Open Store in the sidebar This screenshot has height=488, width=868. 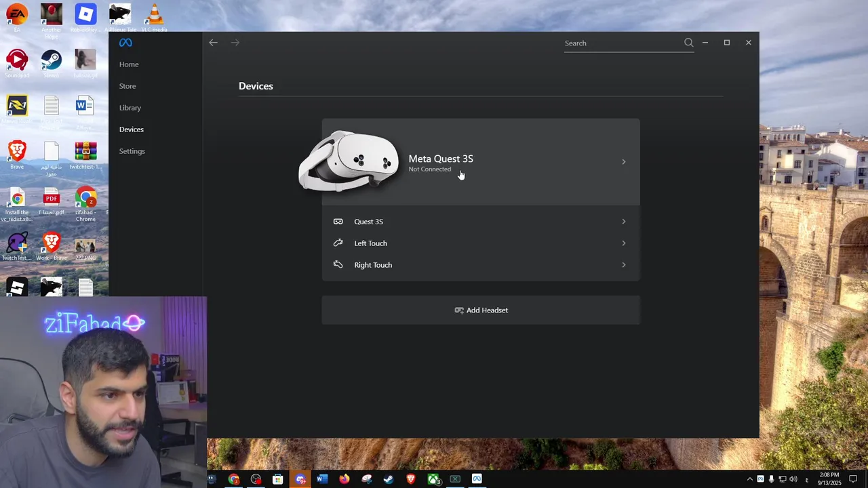(x=127, y=86)
